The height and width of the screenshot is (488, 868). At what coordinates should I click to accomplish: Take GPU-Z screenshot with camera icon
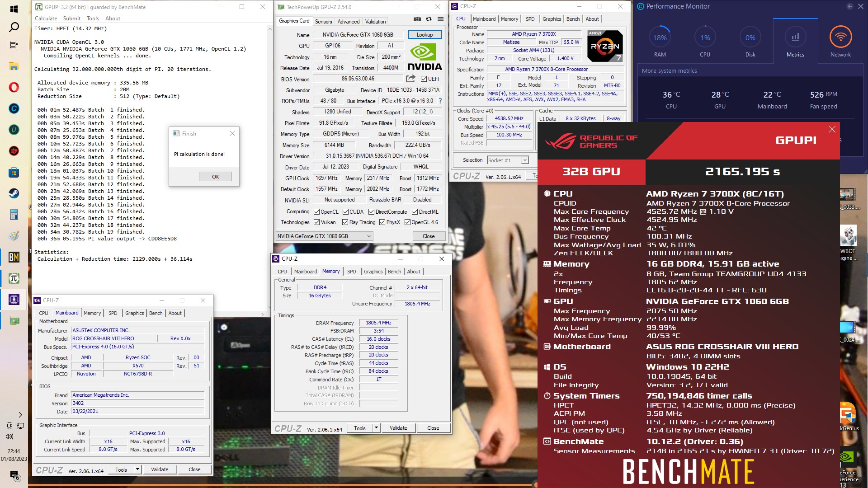coord(417,19)
